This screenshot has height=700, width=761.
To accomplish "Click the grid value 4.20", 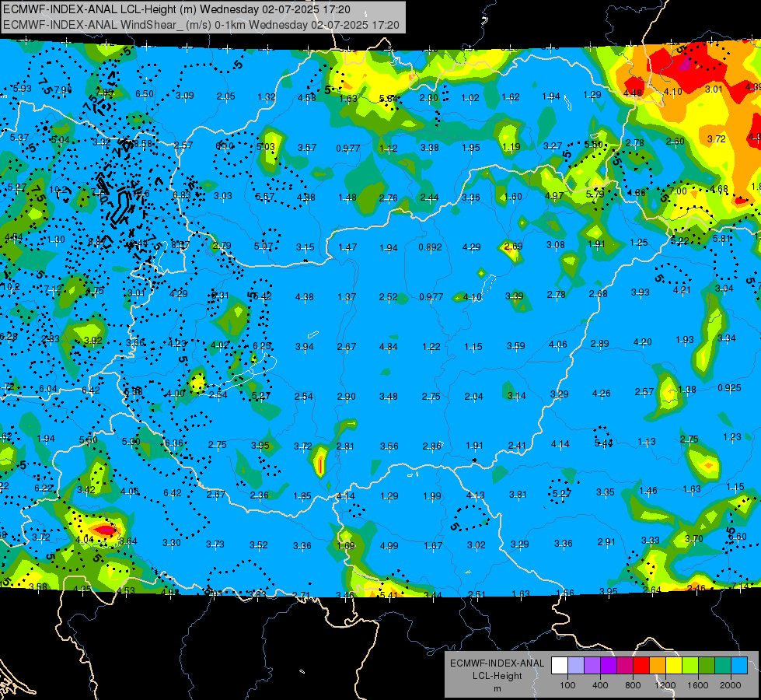I will (x=643, y=342).
